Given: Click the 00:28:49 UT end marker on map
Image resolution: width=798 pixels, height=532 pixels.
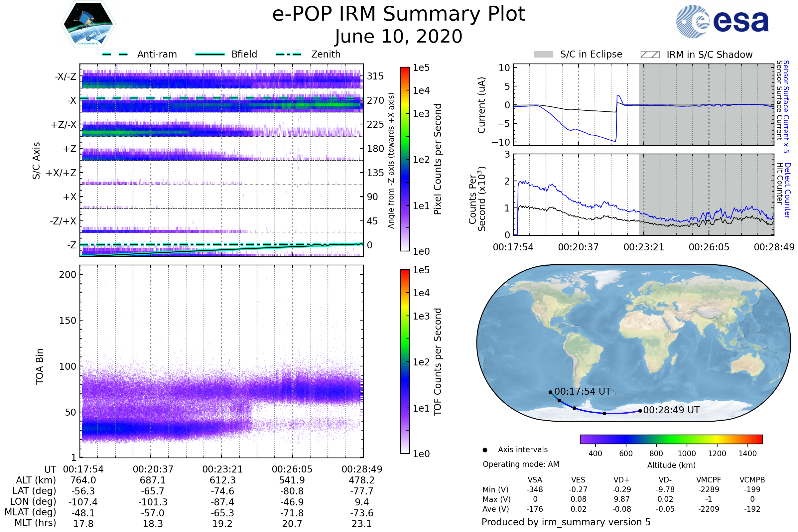Looking at the screenshot, I should [x=640, y=411].
